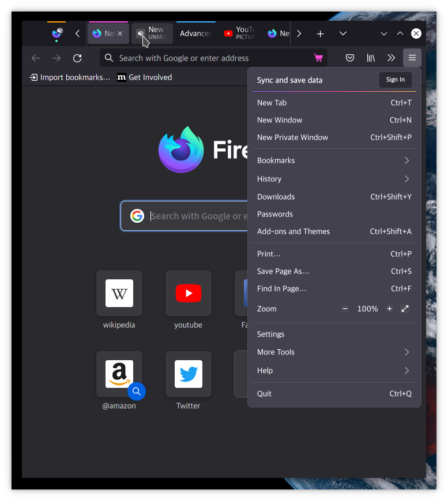Click the Amazon search magnifier badge
This screenshot has width=448, height=501.
tap(137, 391)
